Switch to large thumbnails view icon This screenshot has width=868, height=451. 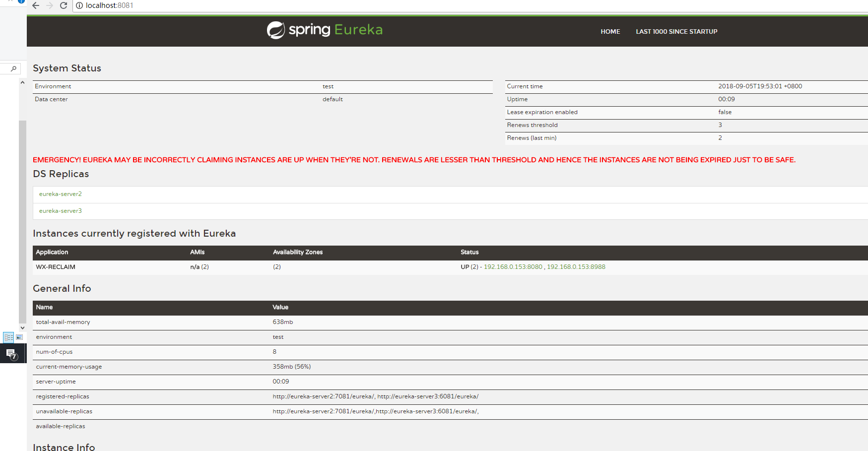[x=19, y=337]
